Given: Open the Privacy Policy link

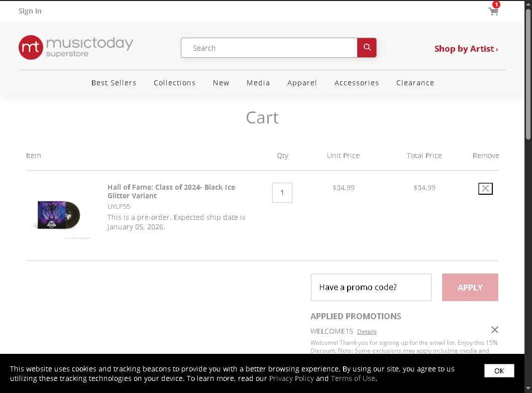Looking at the screenshot, I should [291, 378].
